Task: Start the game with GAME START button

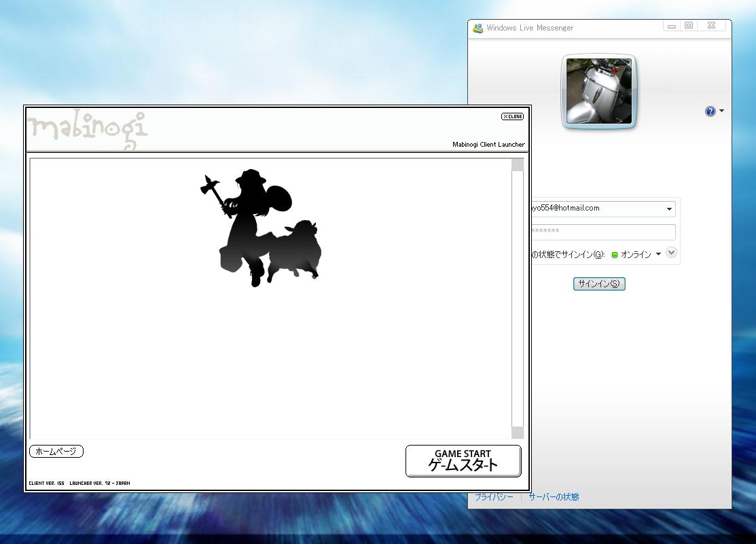Action: click(463, 460)
